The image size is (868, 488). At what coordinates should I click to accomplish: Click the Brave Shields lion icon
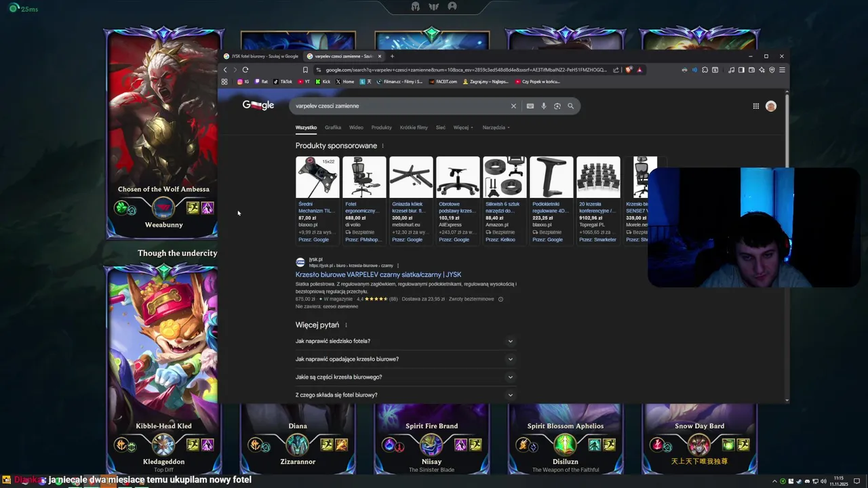click(x=629, y=70)
